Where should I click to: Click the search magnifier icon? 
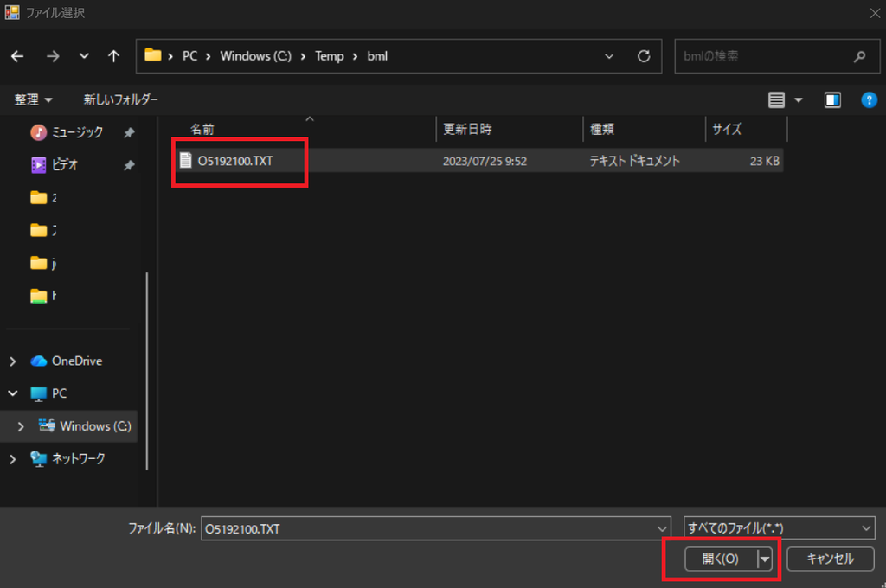tap(859, 56)
